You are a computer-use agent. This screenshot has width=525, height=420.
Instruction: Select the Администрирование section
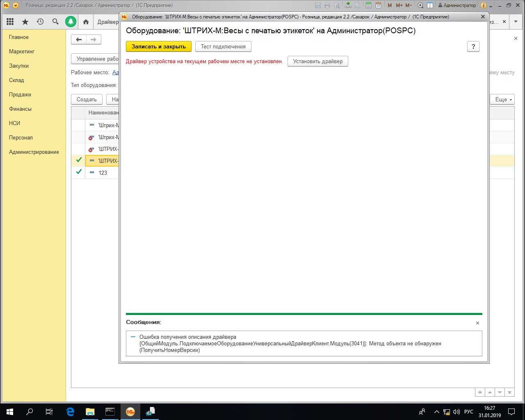[34, 152]
